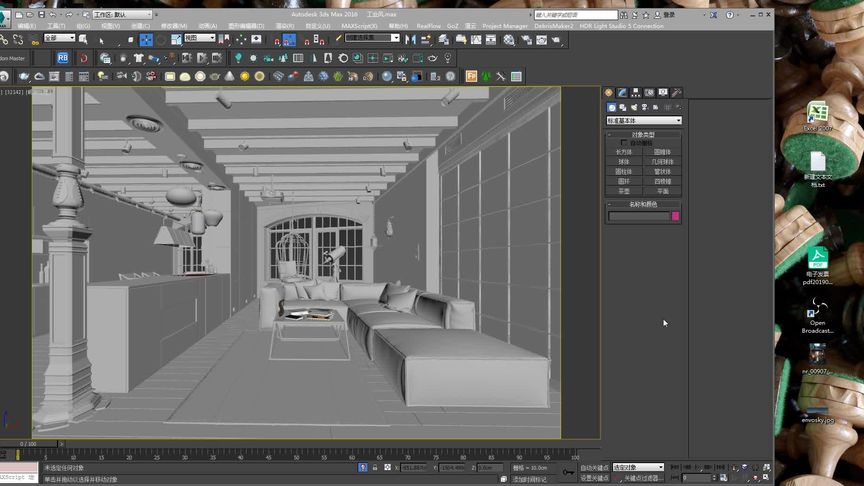864x486 pixels.
Task: Click the Redo arrow in the title bar
Action: [69, 15]
